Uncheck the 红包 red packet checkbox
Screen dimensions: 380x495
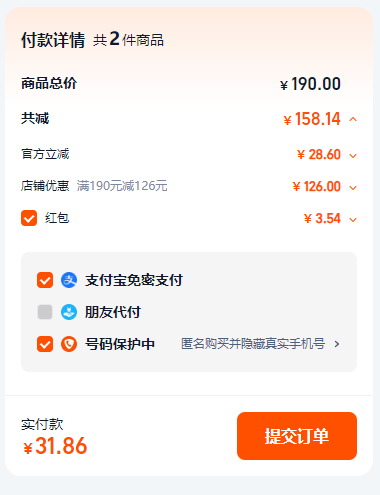[x=29, y=218]
